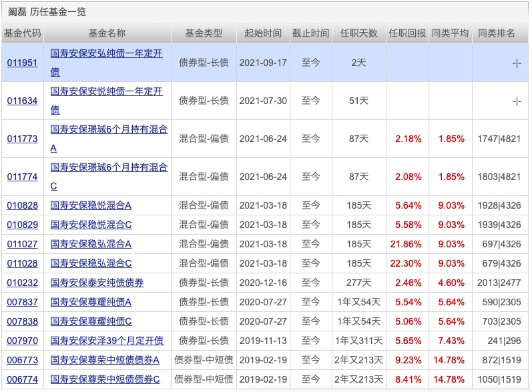532x392 pixels.
Task: Open fund code link 006774
Action: pos(23,379)
